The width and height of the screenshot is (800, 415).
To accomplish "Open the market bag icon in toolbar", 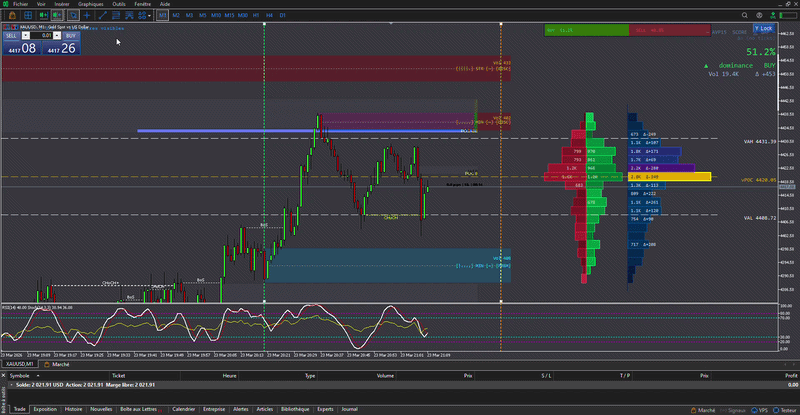I will tap(12, 15).
